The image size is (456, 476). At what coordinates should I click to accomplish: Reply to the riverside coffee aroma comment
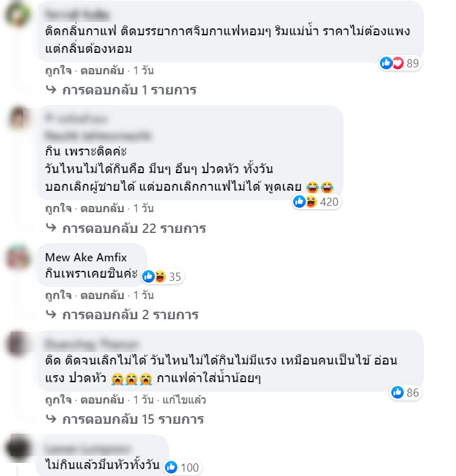pyautogui.click(x=102, y=71)
